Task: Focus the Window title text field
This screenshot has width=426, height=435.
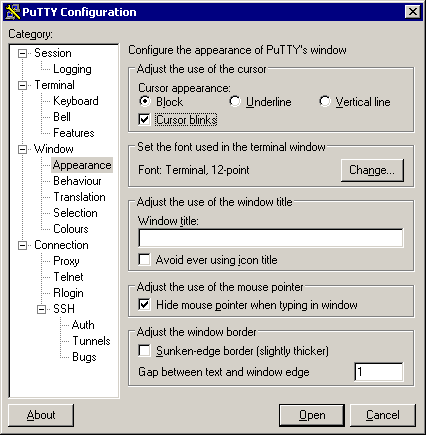Action: pos(271,238)
